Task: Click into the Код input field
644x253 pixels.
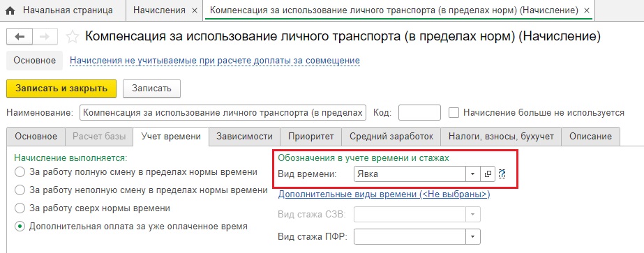Action: [x=419, y=112]
